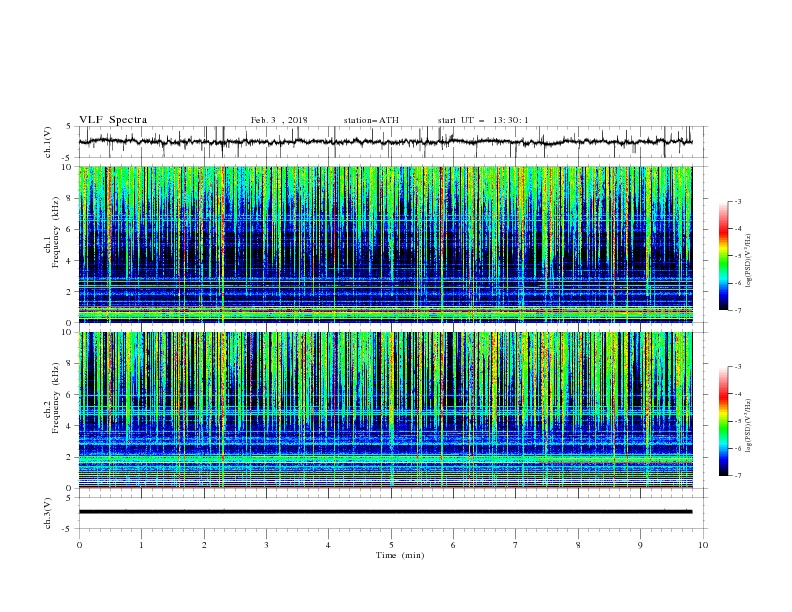Click the "5" tick on ch.1(V) axis
The height and width of the screenshot is (612, 792).
point(69,126)
